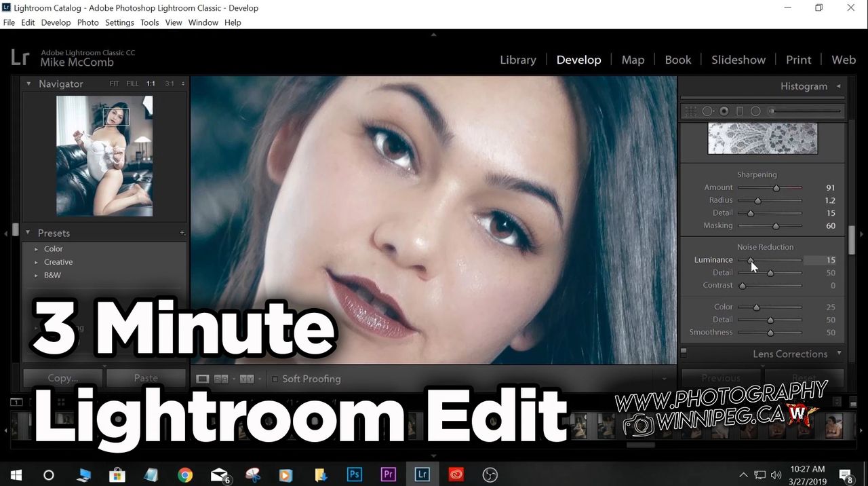This screenshot has height=486, width=868.
Task: Switch to Loupe view mode
Action: point(203,379)
